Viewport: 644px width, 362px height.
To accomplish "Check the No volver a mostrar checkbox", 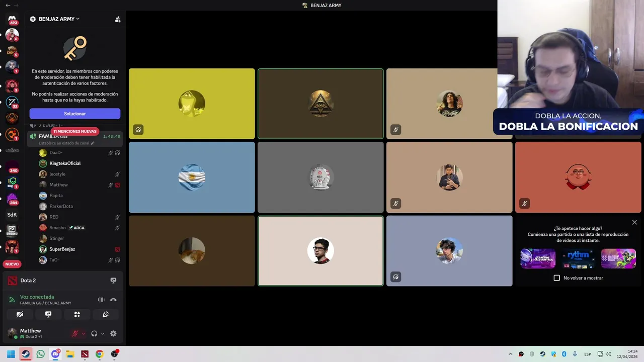I will pyautogui.click(x=556, y=278).
